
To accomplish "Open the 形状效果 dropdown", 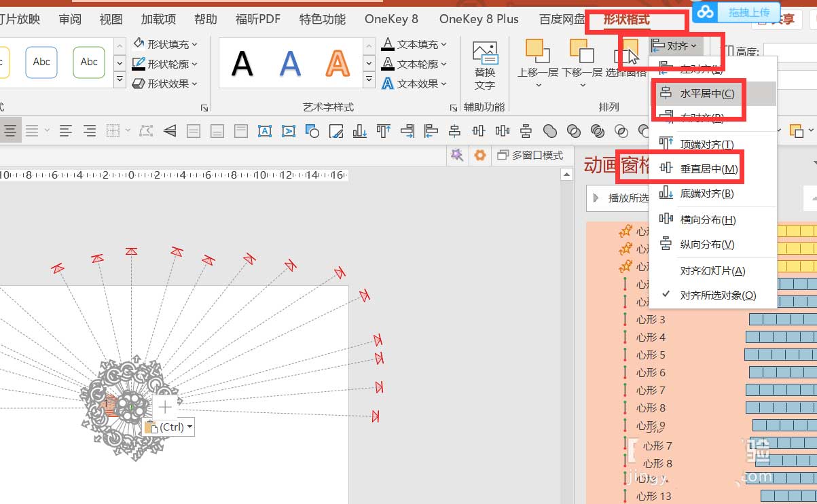I will [x=165, y=84].
